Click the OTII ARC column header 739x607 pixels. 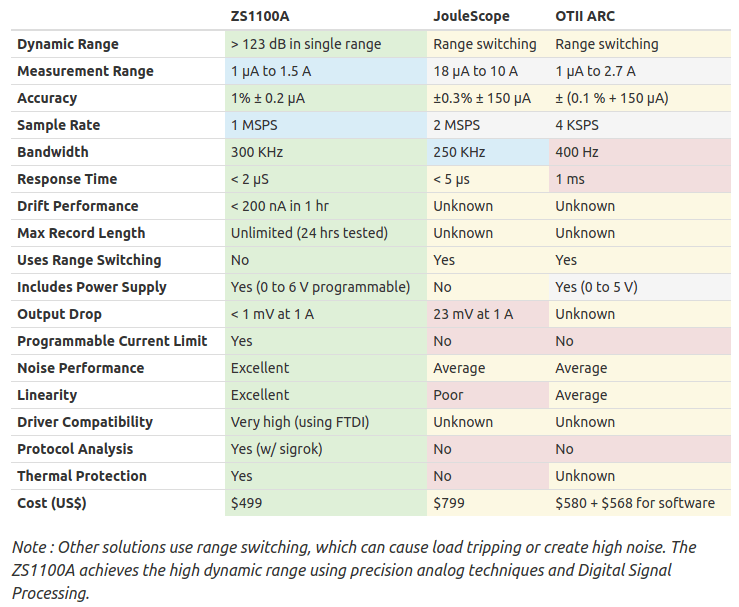pyautogui.click(x=585, y=16)
